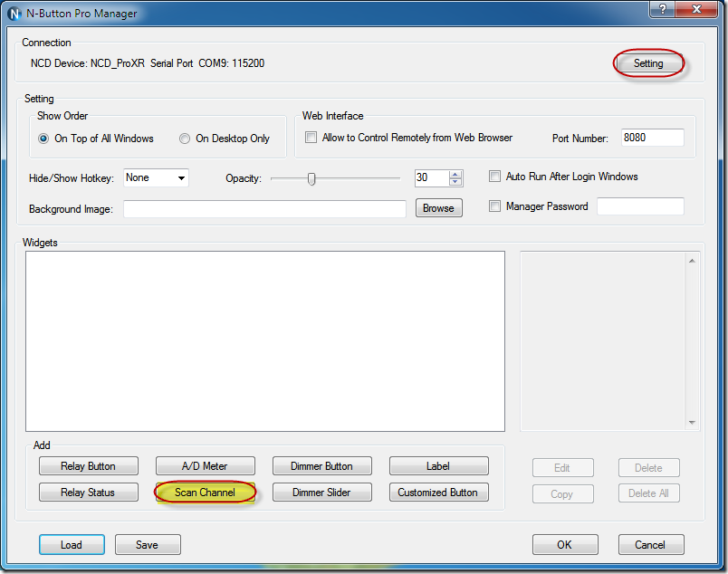Add a Relay Button widget
The height and width of the screenshot is (574, 728).
pyautogui.click(x=88, y=465)
